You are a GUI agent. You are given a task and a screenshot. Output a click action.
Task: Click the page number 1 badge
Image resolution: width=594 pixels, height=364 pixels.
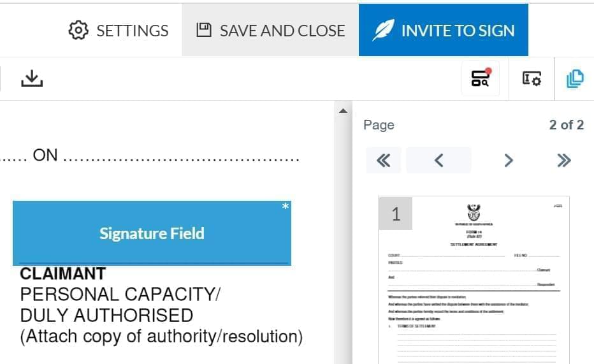(x=396, y=214)
